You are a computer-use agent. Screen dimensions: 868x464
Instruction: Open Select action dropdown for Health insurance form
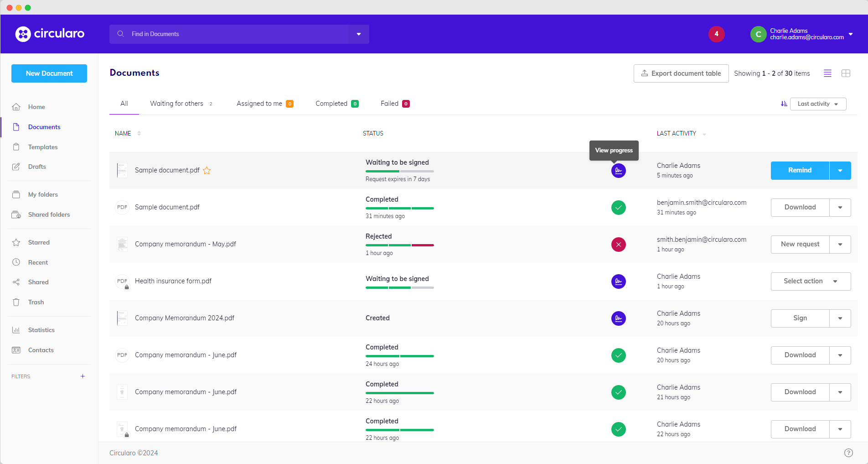[810, 282]
